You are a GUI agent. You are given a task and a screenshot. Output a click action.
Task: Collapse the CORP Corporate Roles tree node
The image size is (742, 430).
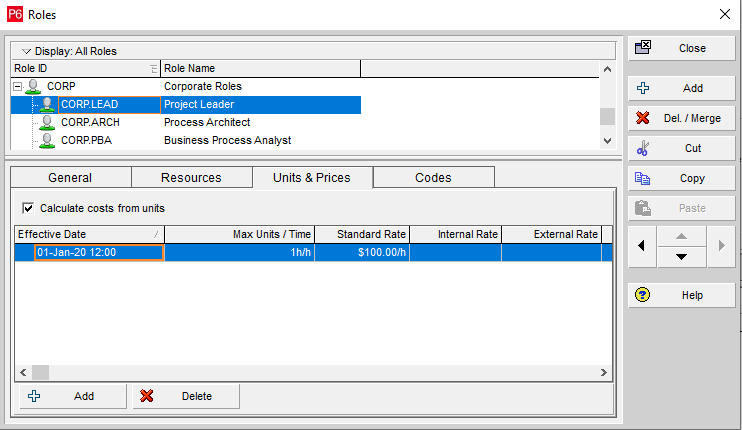[x=17, y=87]
